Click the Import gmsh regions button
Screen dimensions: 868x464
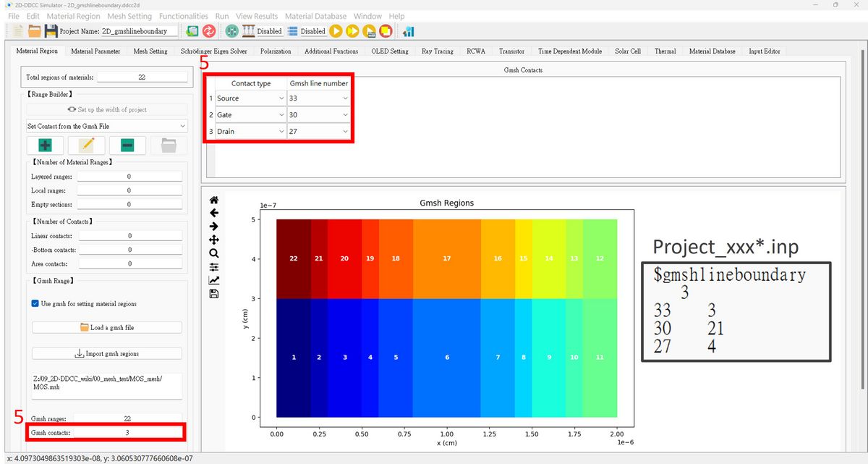pos(106,354)
